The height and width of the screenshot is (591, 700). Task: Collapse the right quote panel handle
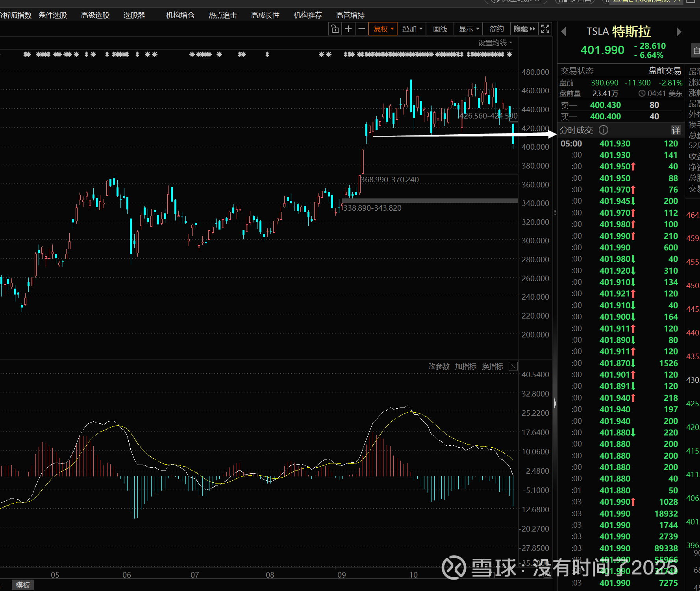tap(555, 403)
